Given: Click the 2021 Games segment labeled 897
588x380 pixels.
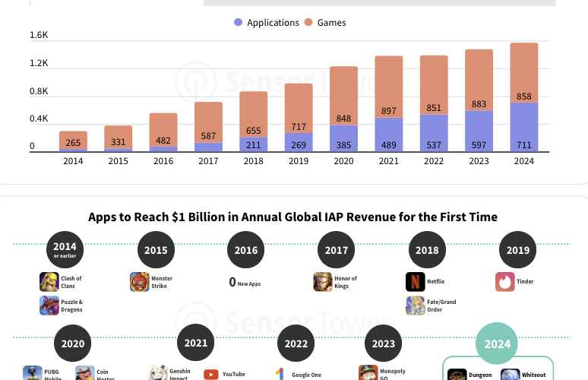Looking at the screenshot, I should click(x=389, y=87).
